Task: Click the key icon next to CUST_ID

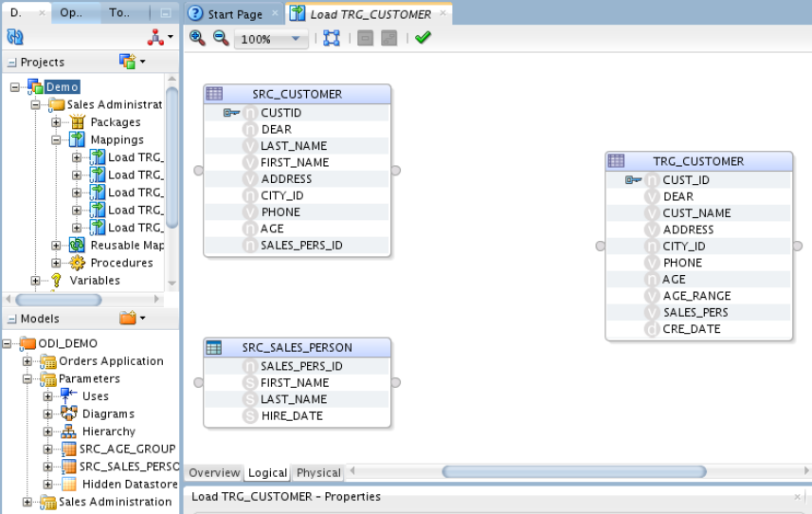Action: point(633,180)
